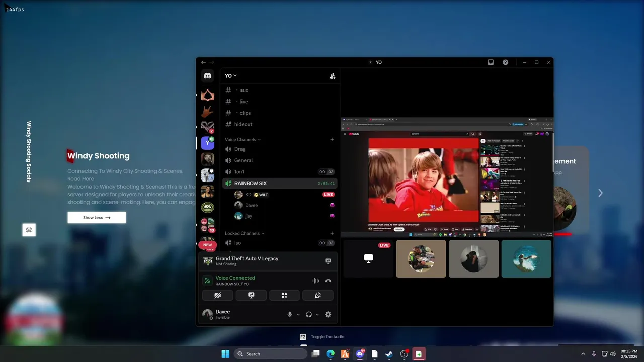
Task: Collapse the Locked Channels category
Action: (x=245, y=233)
